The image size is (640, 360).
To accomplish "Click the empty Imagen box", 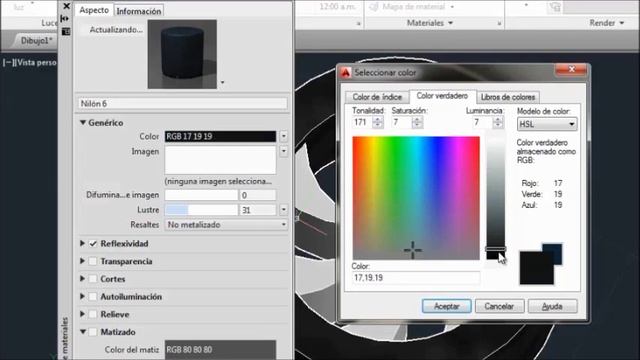I will click(x=220, y=160).
